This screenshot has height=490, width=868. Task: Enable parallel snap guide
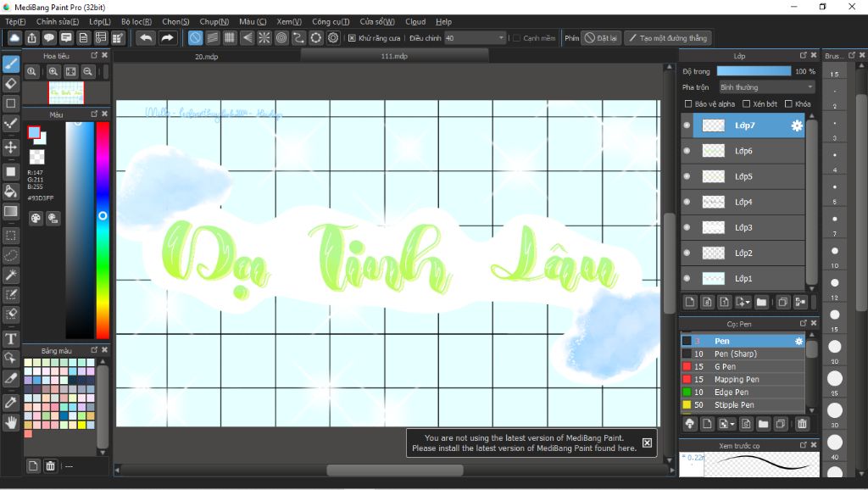pos(213,38)
